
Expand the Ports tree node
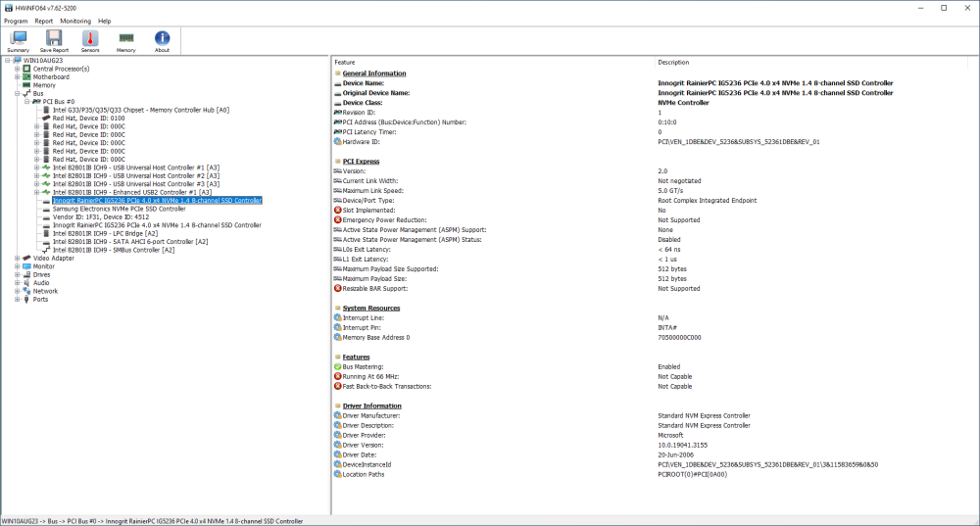18,299
